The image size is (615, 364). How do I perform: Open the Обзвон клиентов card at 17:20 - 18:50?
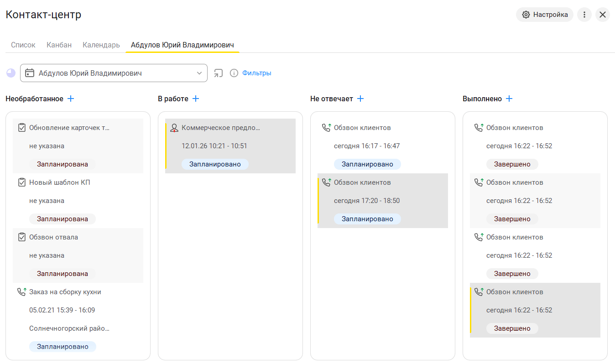tap(383, 201)
